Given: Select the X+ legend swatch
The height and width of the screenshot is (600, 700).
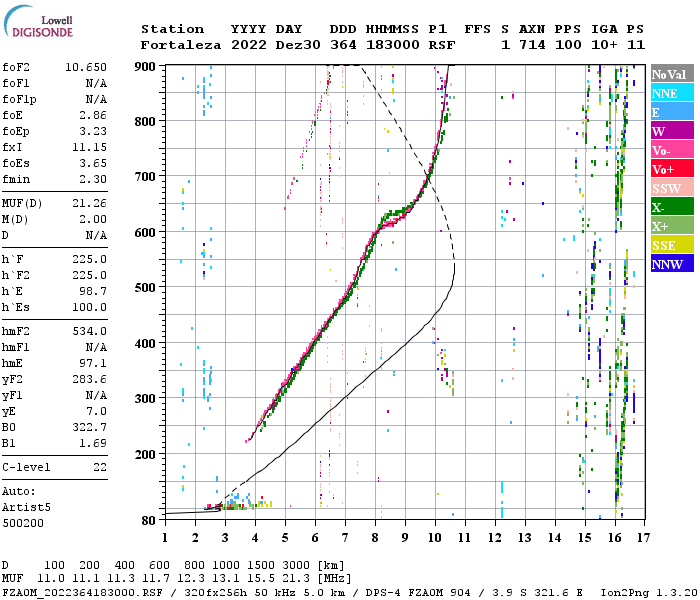Looking at the screenshot, I should [672, 226].
